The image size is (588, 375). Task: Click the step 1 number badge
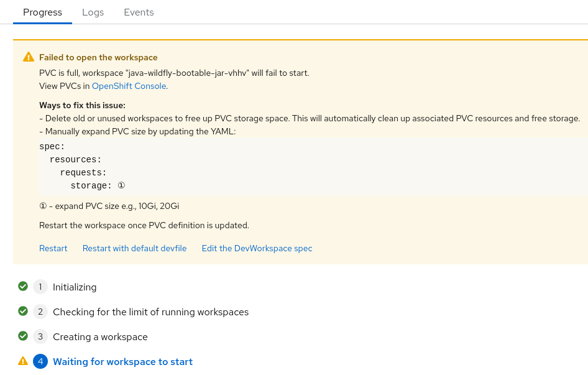pyautogui.click(x=40, y=287)
